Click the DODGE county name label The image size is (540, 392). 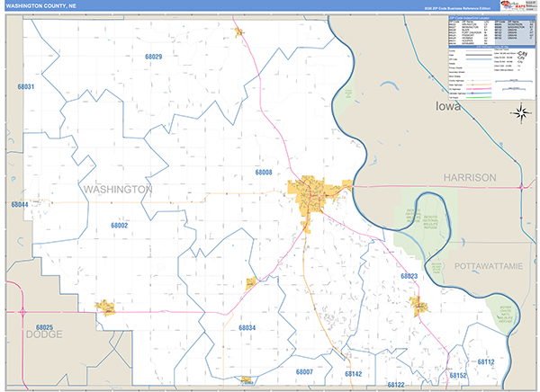44,334
